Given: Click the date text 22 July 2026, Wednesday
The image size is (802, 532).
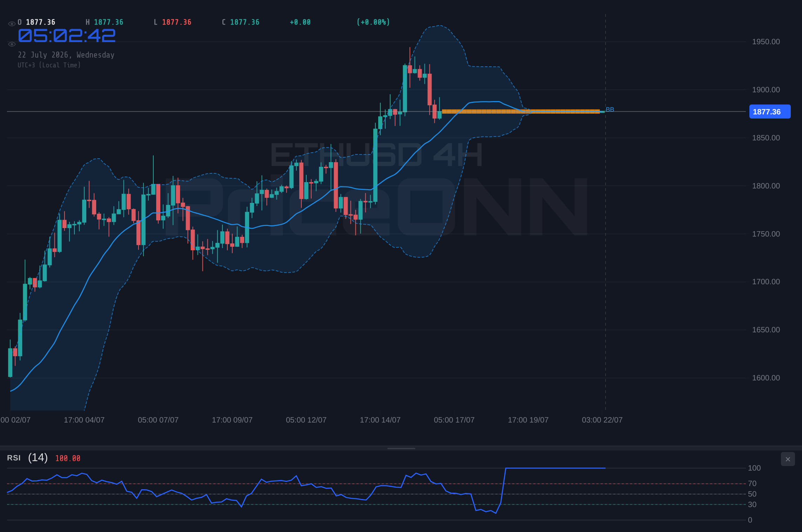Looking at the screenshot, I should [66, 55].
